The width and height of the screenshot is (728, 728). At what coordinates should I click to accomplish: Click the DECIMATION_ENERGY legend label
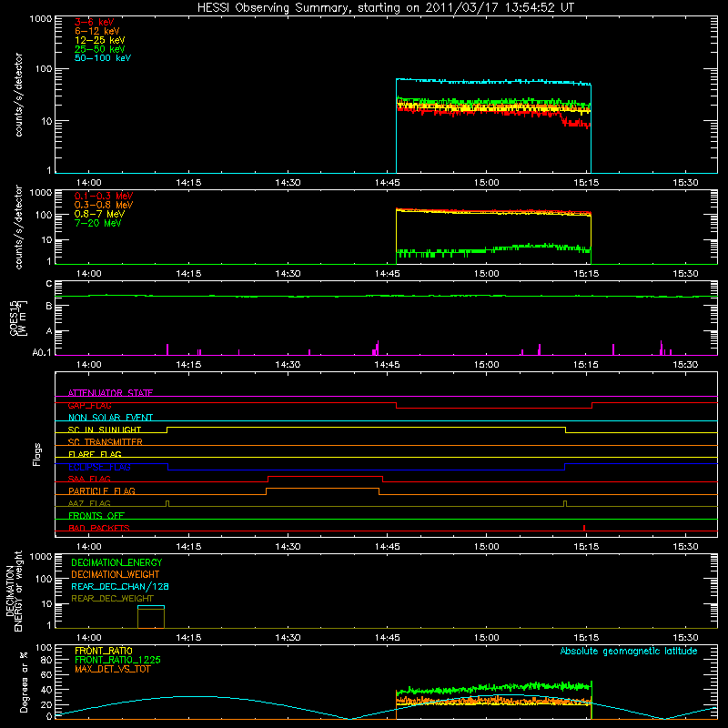pos(116,562)
